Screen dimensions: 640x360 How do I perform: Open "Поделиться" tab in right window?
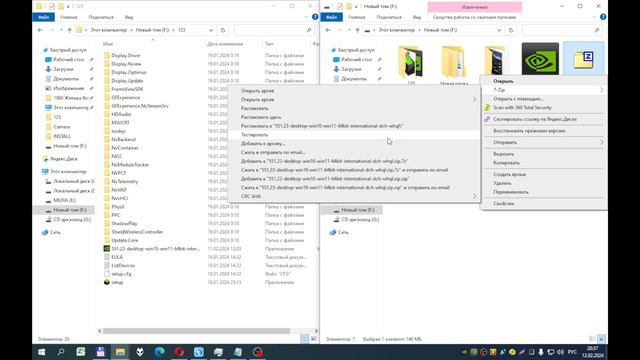389,17
